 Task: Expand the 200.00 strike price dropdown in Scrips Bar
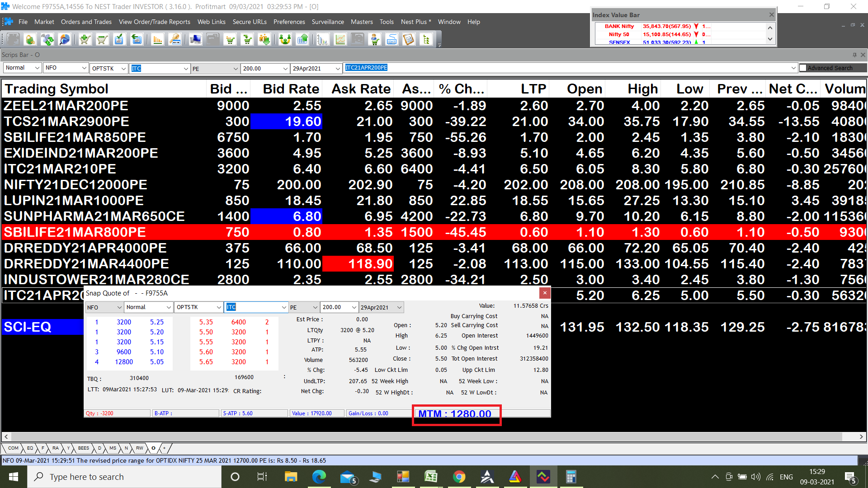click(285, 69)
